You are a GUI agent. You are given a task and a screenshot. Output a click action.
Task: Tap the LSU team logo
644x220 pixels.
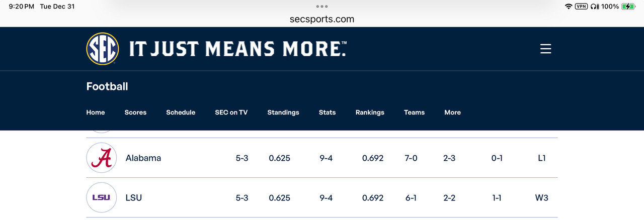pos(102,197)
